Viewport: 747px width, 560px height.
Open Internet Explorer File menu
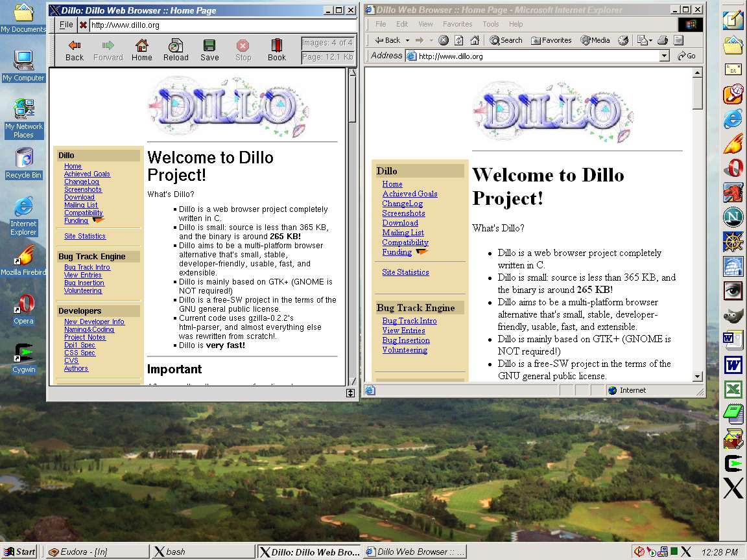point(381,24)
